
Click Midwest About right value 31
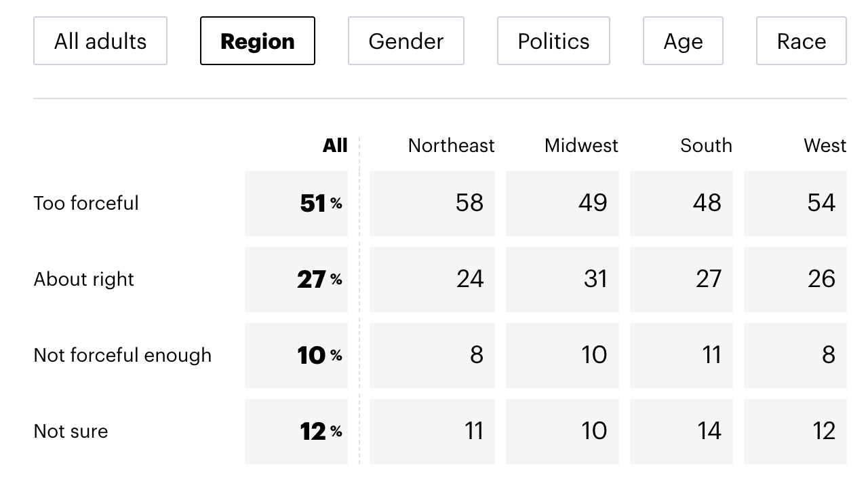point(563,280)
